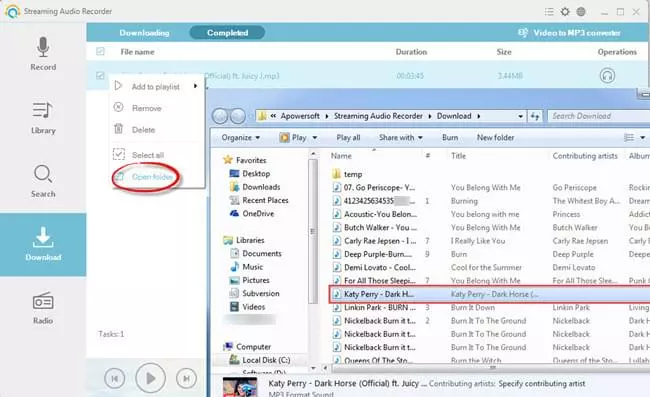The width and height of the screenshot is (650, 397).
Task: Create a New folder in Explorer
Action: [495, 138]
